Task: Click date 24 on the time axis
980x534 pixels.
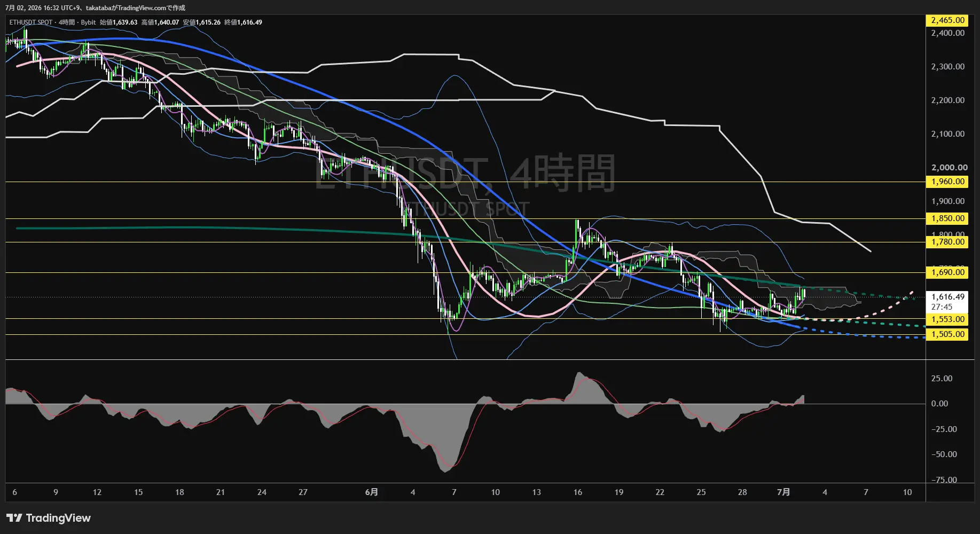Action: coord(262,492)
